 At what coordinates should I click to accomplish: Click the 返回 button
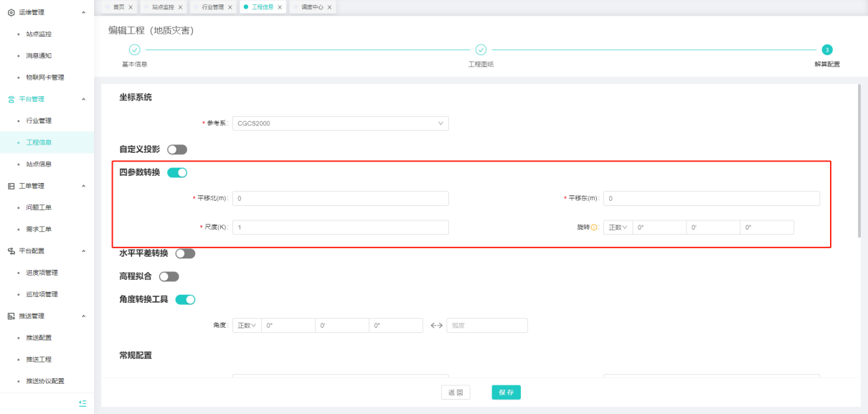tap(456, 392)
